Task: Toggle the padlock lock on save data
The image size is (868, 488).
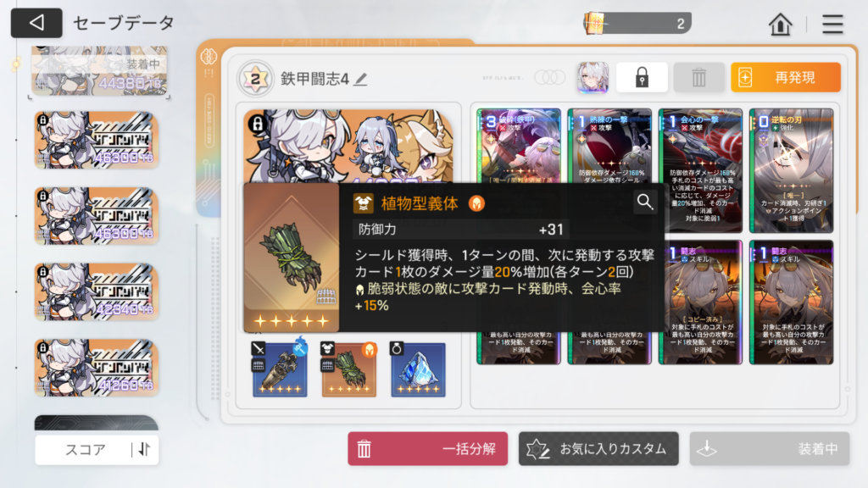Action: pyautogui.click(x=642, y=77)
